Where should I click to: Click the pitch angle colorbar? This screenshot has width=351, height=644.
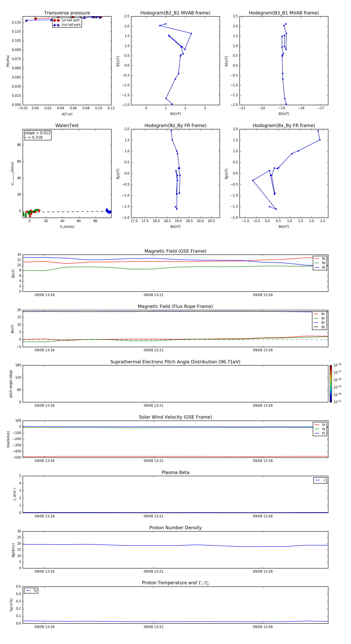[331, 384]
